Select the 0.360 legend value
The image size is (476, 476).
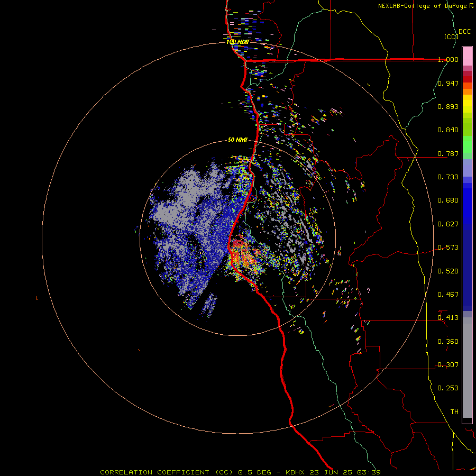point(448,342)
